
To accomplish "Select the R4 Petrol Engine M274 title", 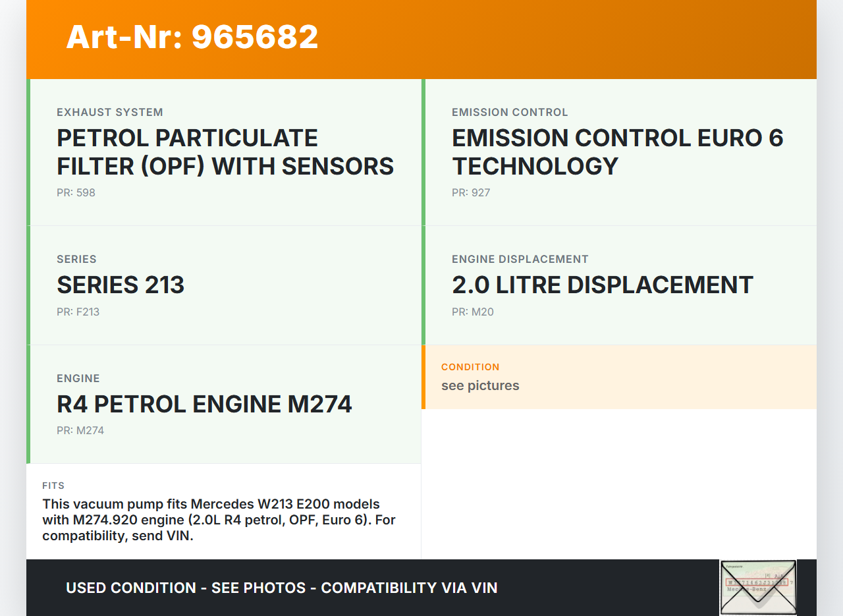I will (204, 403).
